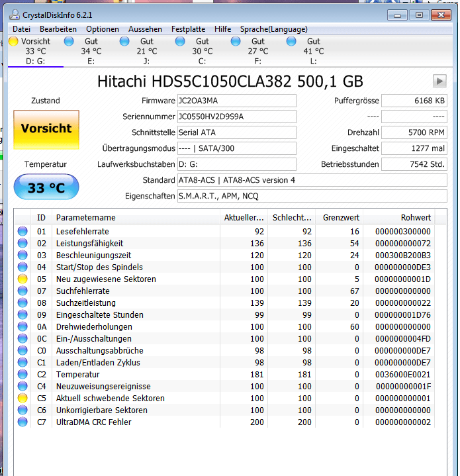Click the blue icon for Ausschaltungsabbrüche
The width and height of the screenshot is (460, 476).
click(x=23, y=350)
